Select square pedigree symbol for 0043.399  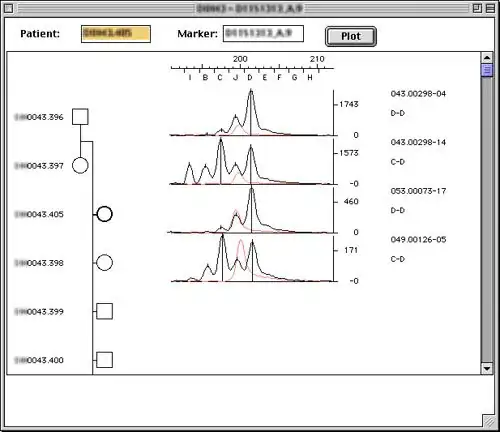pyautogui.click(x=104, y=311)
